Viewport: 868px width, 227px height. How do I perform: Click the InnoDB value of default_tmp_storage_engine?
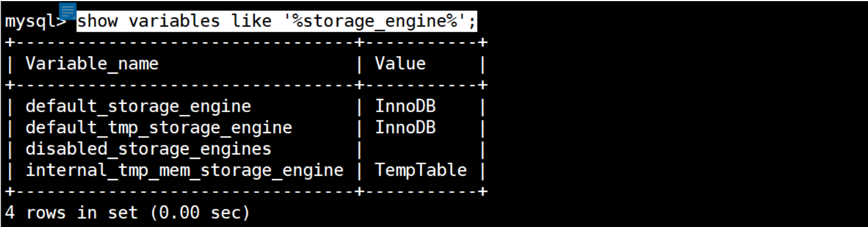click(x=405, y=128)
